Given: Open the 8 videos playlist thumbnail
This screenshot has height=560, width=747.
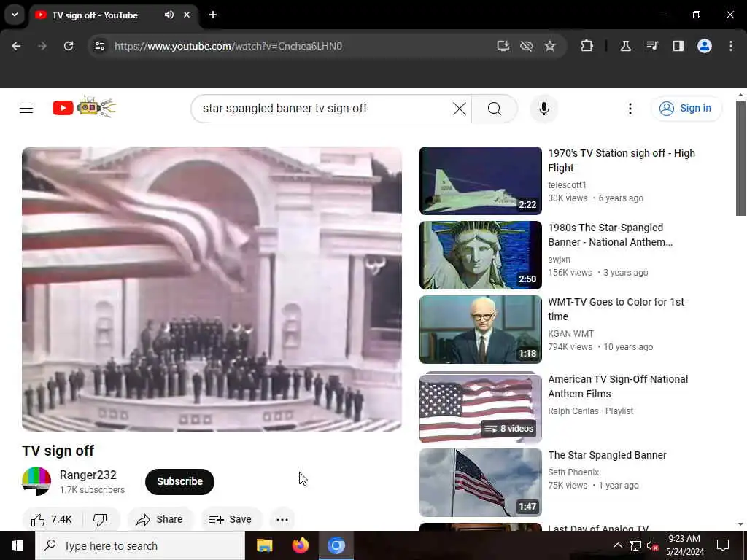Looking at the screenshot, I should coord(480,407).
